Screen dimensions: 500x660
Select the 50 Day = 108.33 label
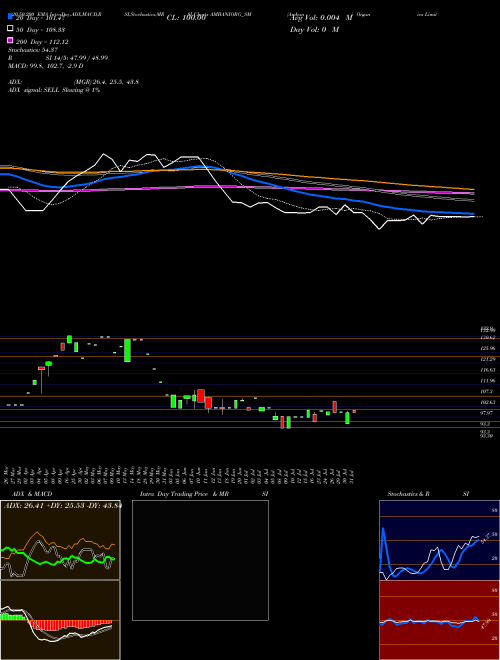click(x=42, y=30)
